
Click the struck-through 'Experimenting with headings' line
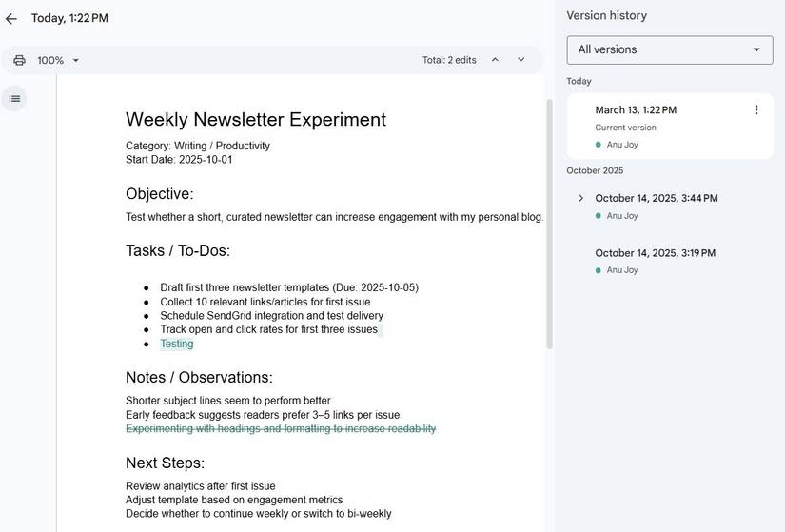pyautogui.click(x=281, y=429)
